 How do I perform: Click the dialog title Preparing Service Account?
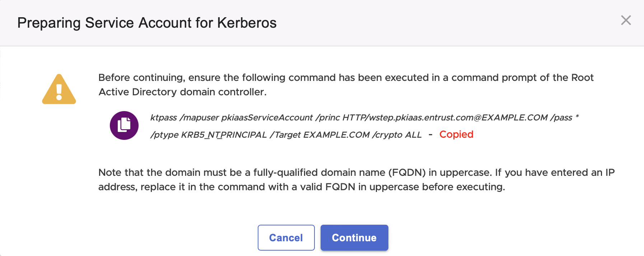point(147,23)
